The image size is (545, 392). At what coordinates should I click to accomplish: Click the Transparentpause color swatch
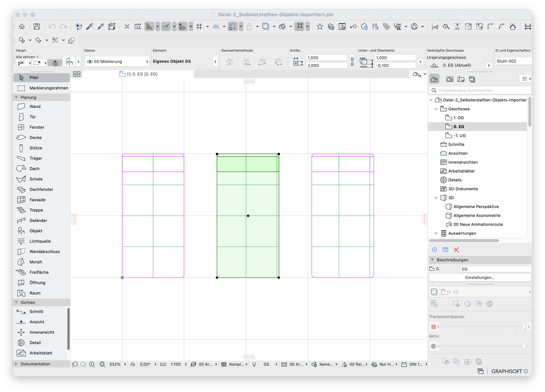tap(433, 327)
